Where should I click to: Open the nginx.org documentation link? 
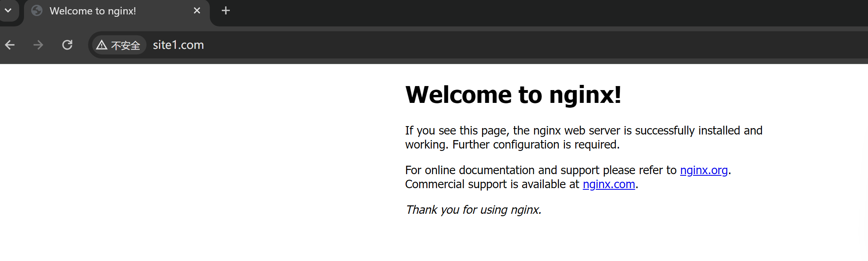[x=703, y=170]
